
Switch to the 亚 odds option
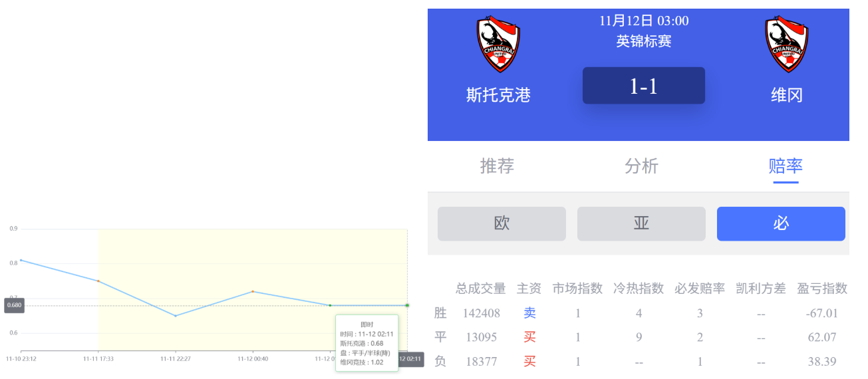[641, 223]
